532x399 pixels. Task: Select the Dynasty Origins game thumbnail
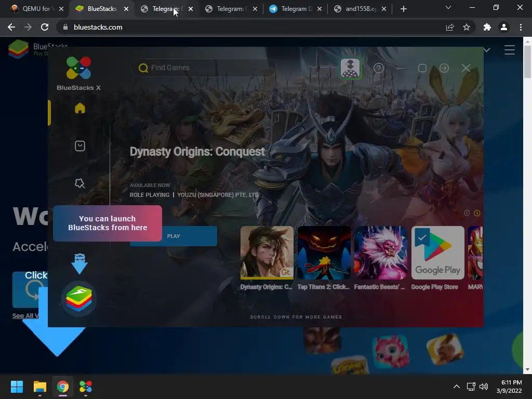pos(267,252)
